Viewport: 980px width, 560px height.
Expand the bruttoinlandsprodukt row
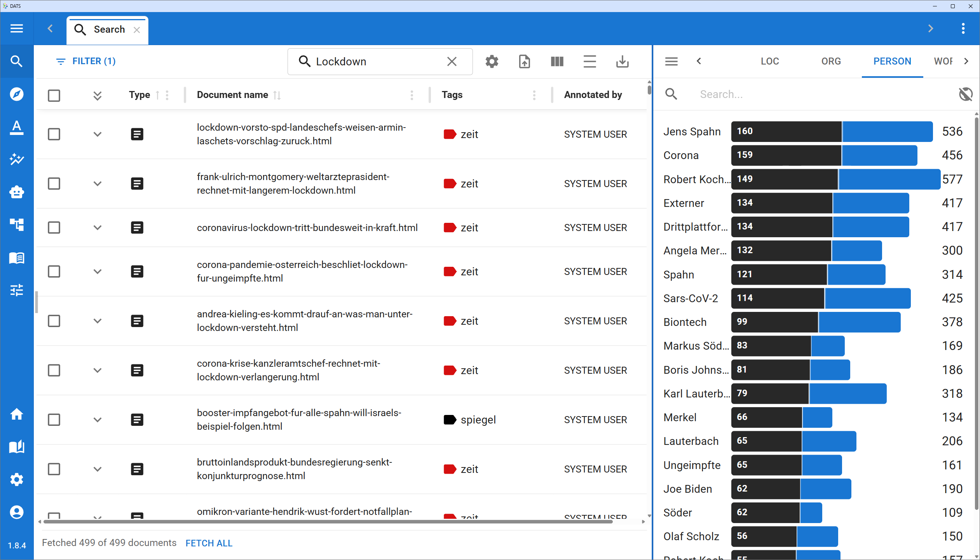[x=98, y=469]
